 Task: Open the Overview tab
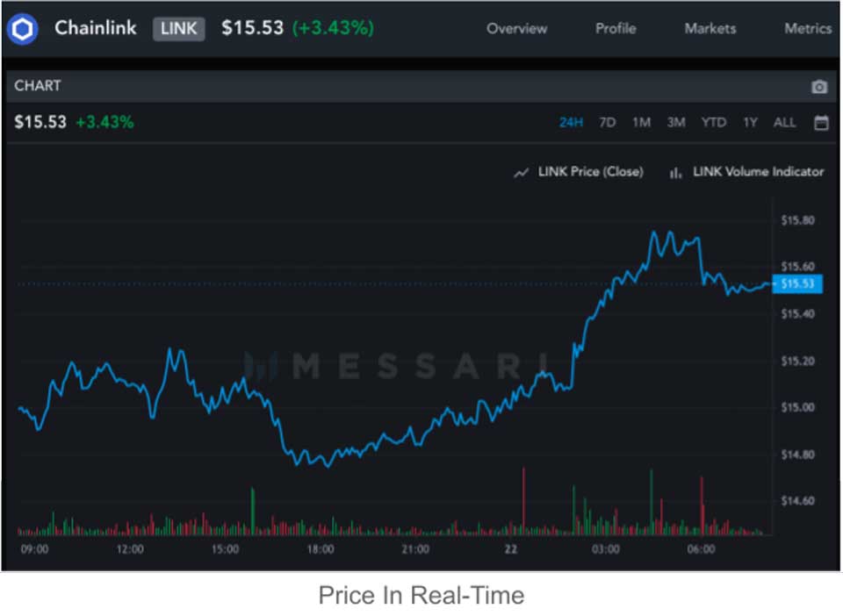[516, 28]
